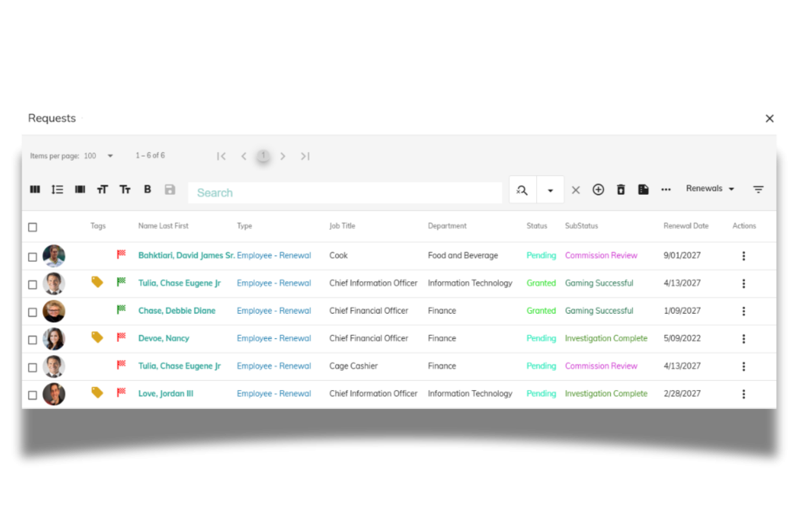Open the toolbar more options ellipsis
Image resolution: width=798 pixels, height=532 pixels.
point(666,189)
